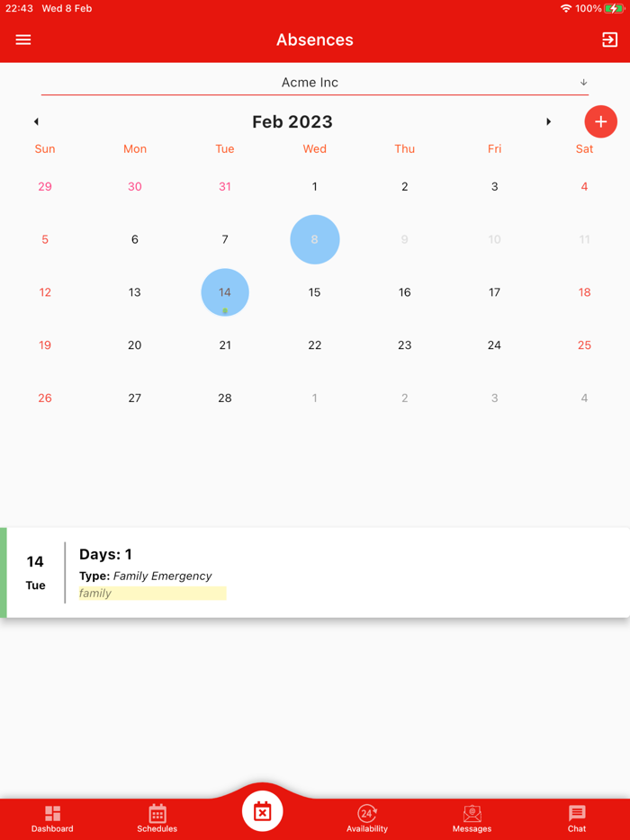Select Monday February 20

pyautogui.click(x=135, y=345)
